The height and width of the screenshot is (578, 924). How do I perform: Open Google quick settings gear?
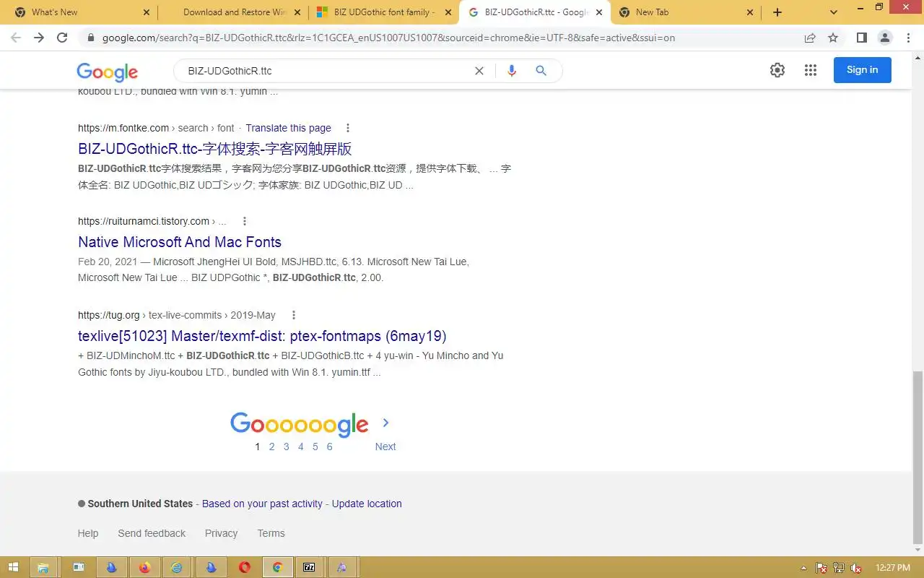pyautogui.click(x=777, y=70)
